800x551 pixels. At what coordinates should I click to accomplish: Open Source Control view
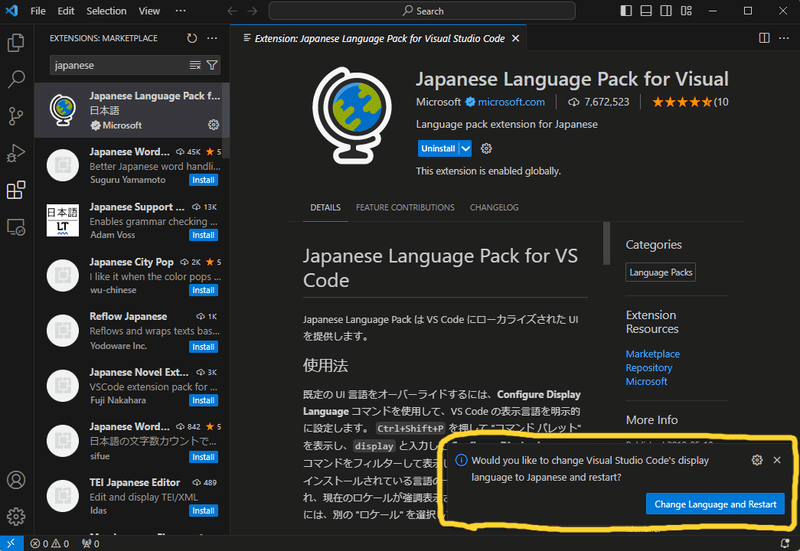coord(16,116)
